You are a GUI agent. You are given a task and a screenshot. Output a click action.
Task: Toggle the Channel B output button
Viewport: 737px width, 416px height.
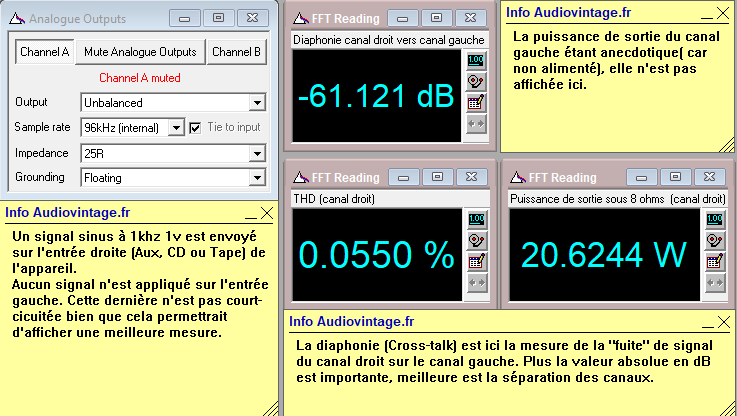(236, 52)
